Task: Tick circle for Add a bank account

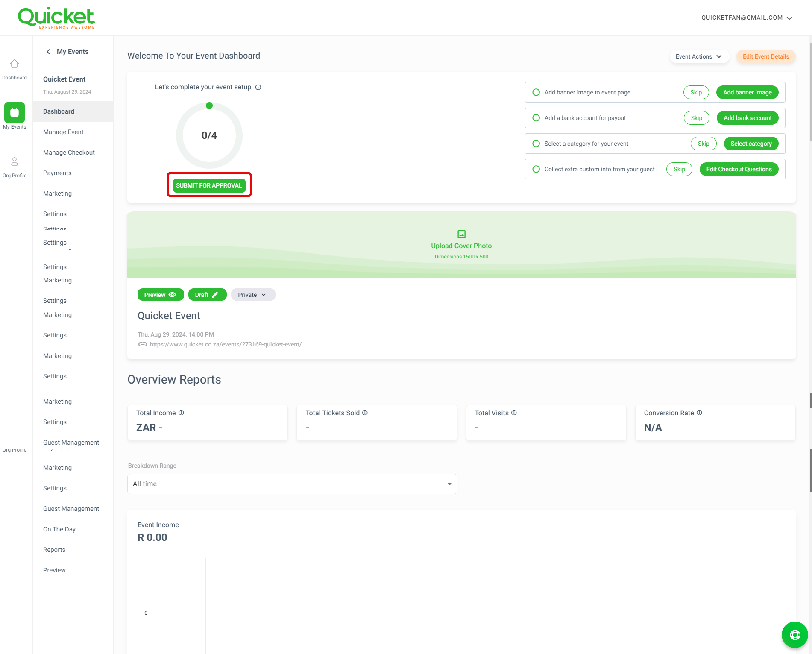Action: (x=536, y=118)
